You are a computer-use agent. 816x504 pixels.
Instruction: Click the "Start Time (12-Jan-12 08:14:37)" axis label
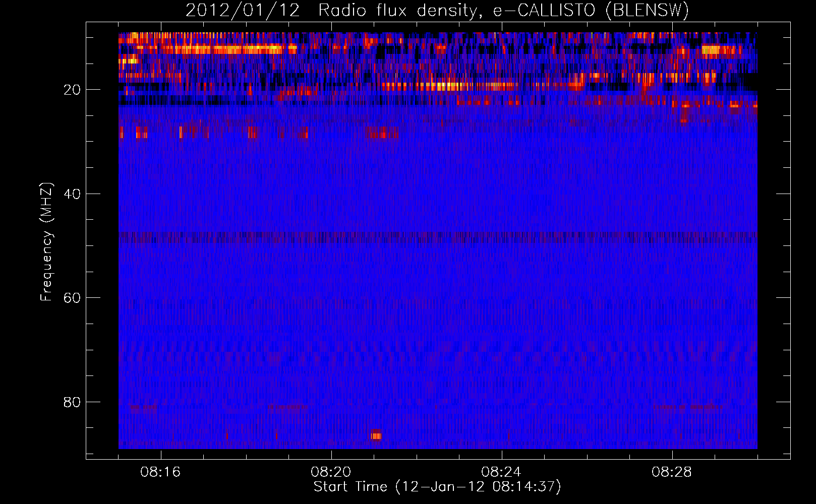tap(437, 487)
